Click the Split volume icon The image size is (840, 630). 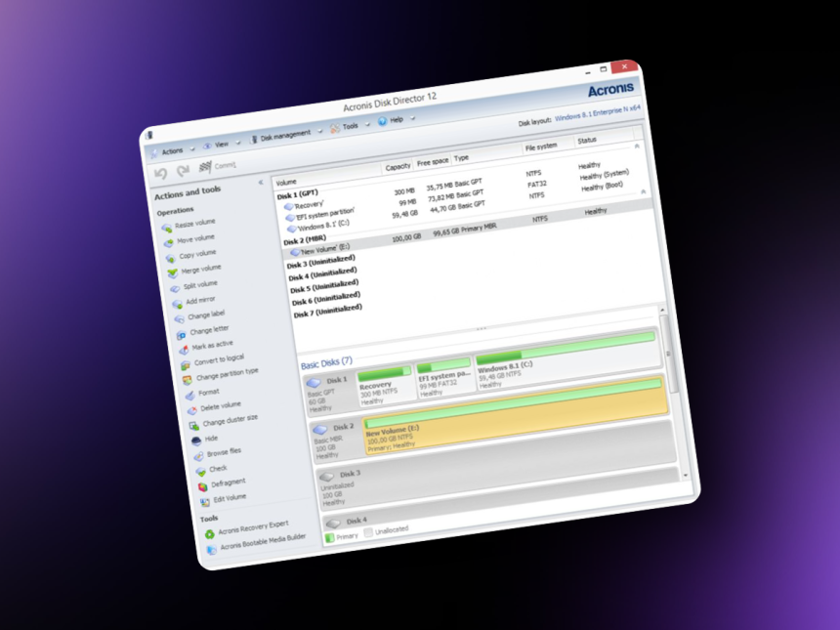[175, 289]
